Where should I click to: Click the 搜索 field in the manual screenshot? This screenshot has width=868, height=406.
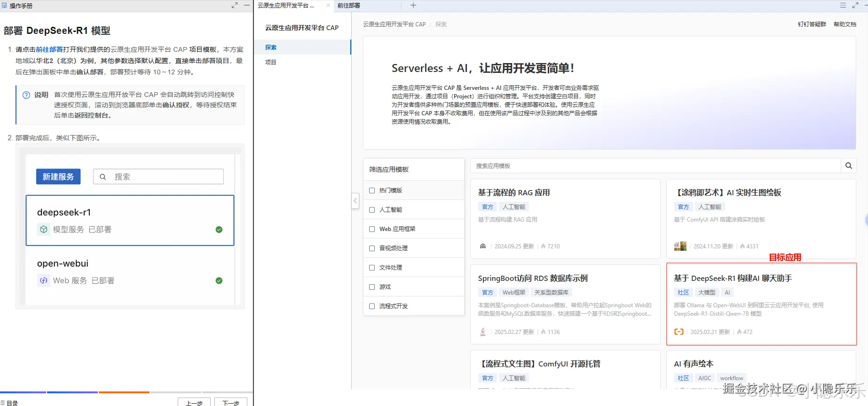coord(158,177)
